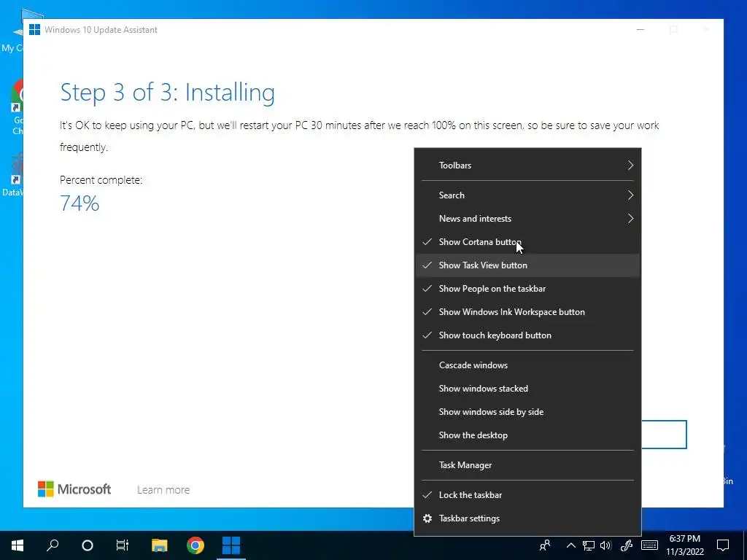747x560 pixels.
Task: Open the Start menu Windows button
Action: 18,545
